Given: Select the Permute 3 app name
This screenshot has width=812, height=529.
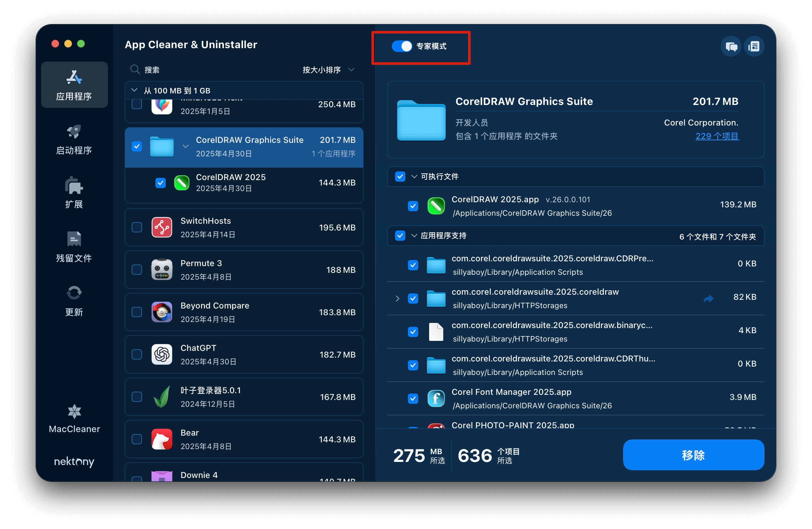Looking at the screenshot, I should point(201,263).
